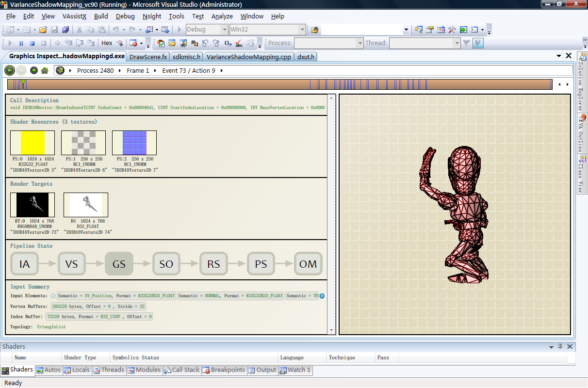Select the DS depth-stencil thumbnail

(x=86, y=205)
